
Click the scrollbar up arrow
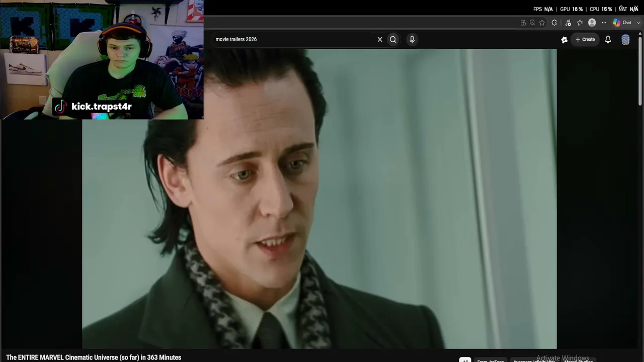640,33
